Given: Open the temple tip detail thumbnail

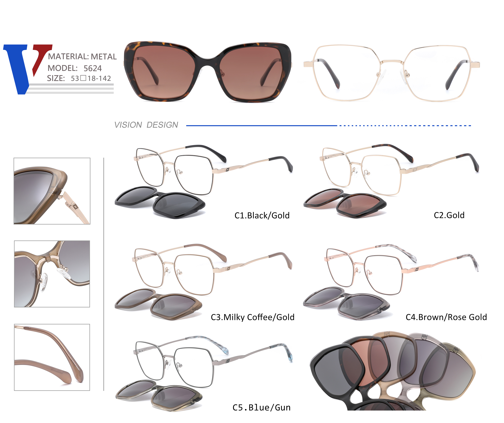Looking at the screenshot, I should click(52, 357).
